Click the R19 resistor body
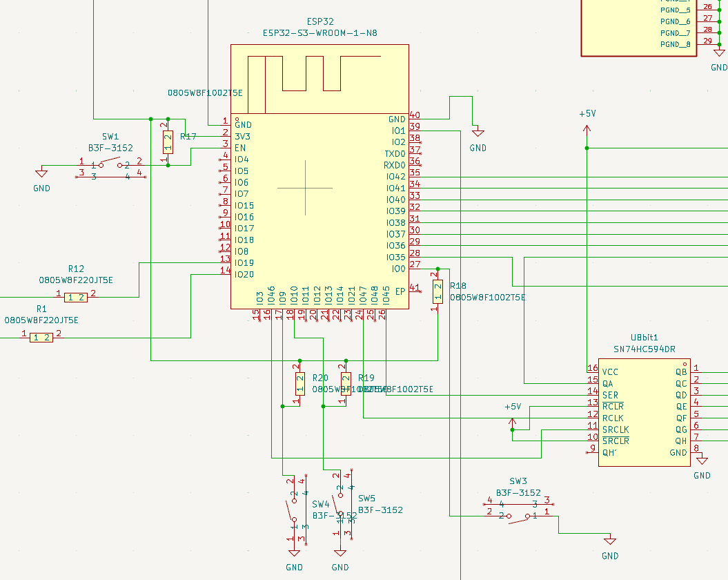The height and width of the screenshot is (580, 728). point(346,384)
